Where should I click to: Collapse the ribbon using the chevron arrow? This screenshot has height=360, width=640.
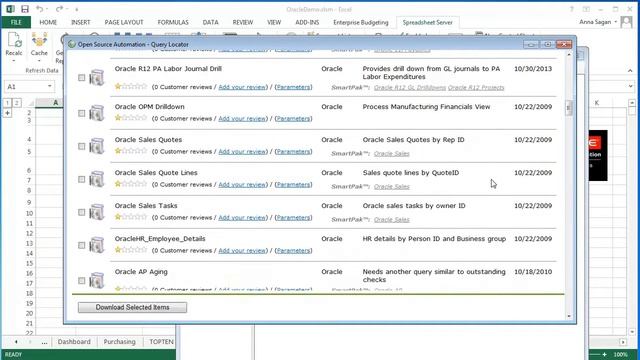[x=630, y=71]
